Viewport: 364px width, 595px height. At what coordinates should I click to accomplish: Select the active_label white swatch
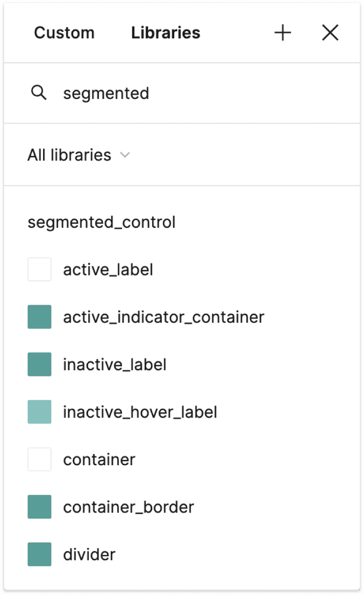tap(39, 269)
